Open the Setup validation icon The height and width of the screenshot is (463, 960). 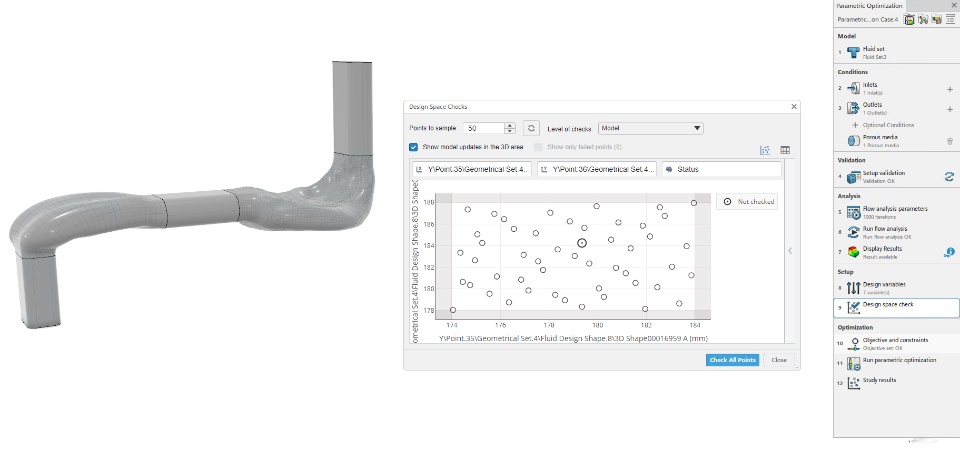(853, 177)
